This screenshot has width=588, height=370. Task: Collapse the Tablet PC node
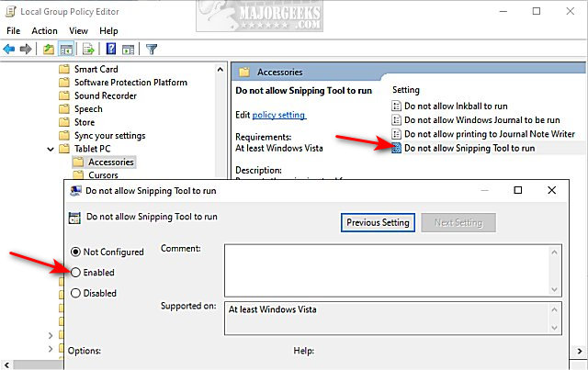click(51, 150)
